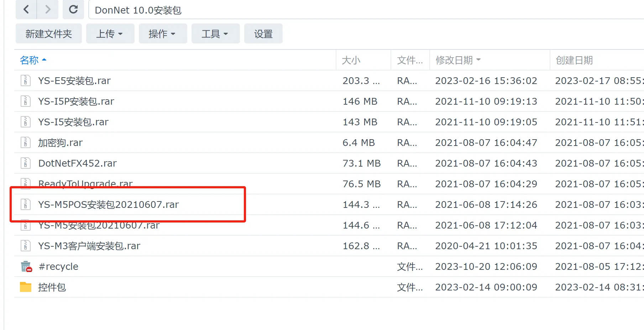Open the 上传 dropdown menu

110,34
